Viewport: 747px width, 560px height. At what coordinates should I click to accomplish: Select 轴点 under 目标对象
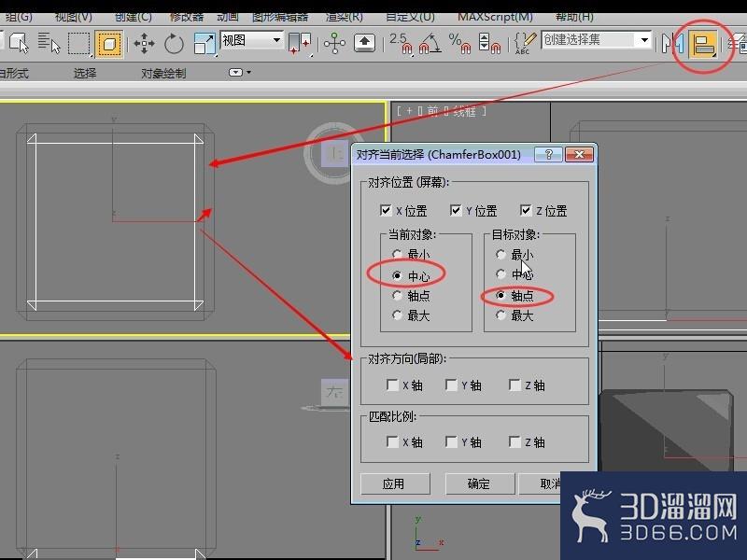pyautogui.click(x=500, y=295)
